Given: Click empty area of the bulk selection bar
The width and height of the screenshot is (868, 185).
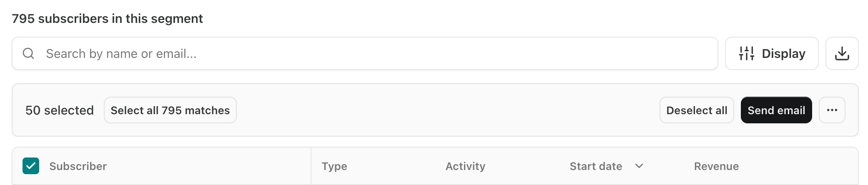Looking at the screenshot, I should point(446,110).
